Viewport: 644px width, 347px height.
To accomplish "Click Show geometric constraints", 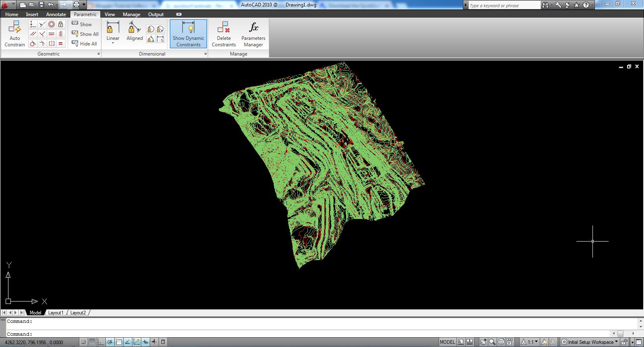I will pos(82,24).
